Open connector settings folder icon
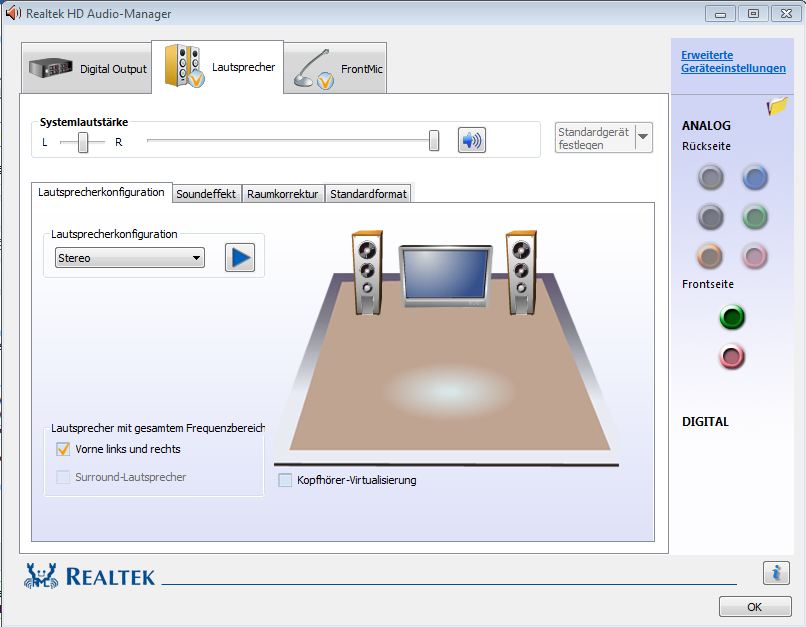 (x=777, y=106)
